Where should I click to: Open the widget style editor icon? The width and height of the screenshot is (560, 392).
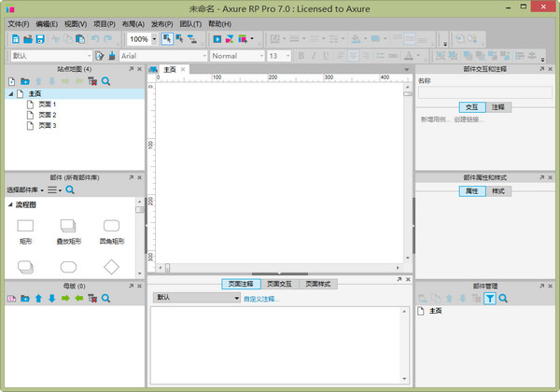point(100,56)
